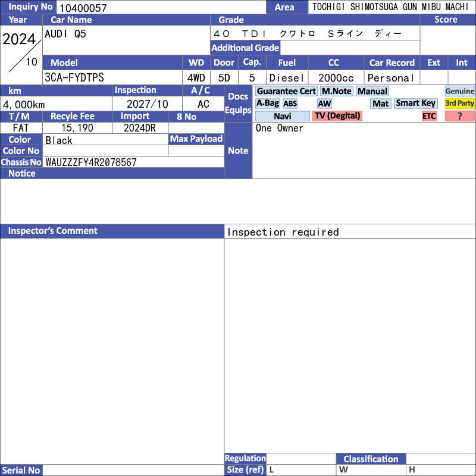Toggle the ABS equipment tag

coord(290,104)
